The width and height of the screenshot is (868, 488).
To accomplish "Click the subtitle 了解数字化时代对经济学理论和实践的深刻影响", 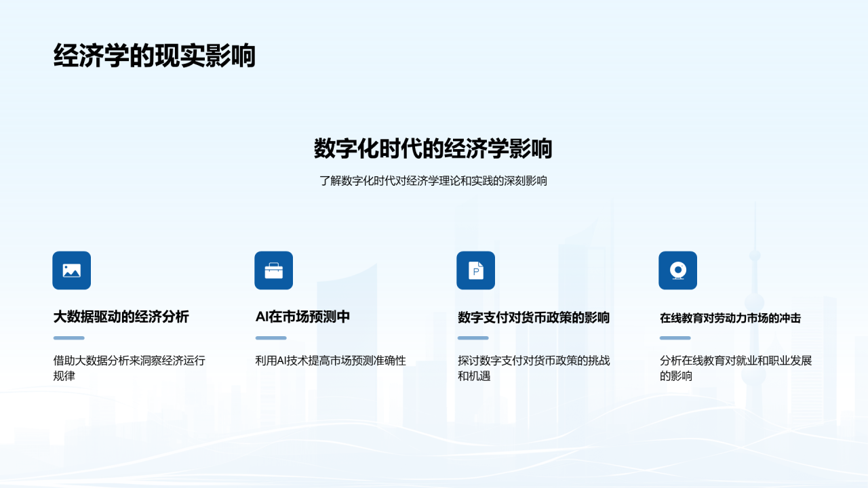I will (x=434, y=181).
